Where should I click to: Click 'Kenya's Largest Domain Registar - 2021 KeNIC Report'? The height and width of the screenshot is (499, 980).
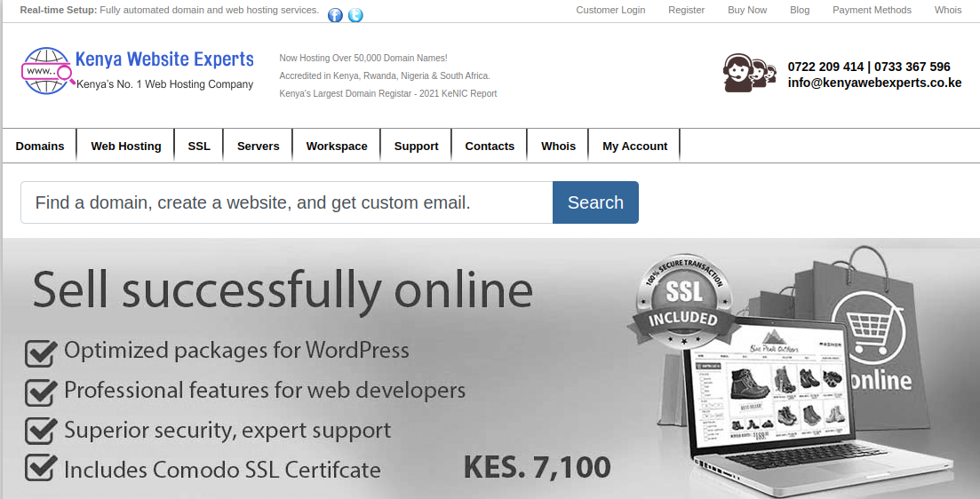tap(388, 94)
